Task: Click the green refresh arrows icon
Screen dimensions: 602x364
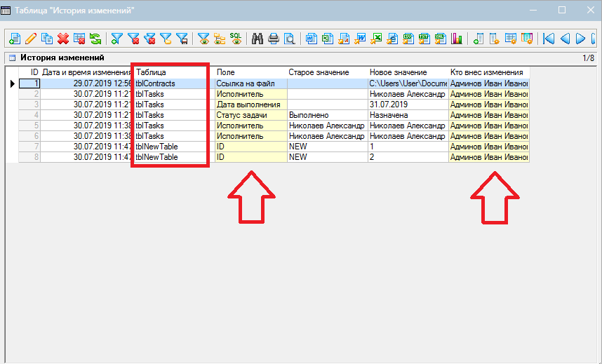Action: [95, 39]
